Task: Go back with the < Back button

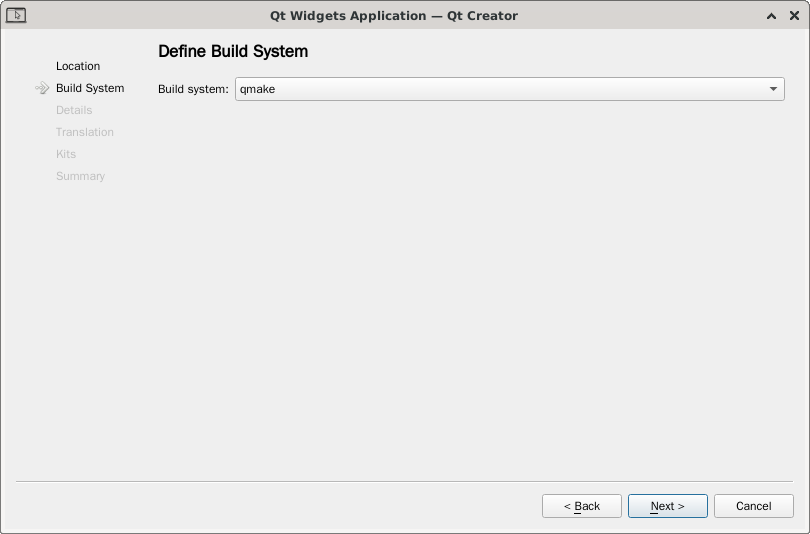Action: [582, 506]
